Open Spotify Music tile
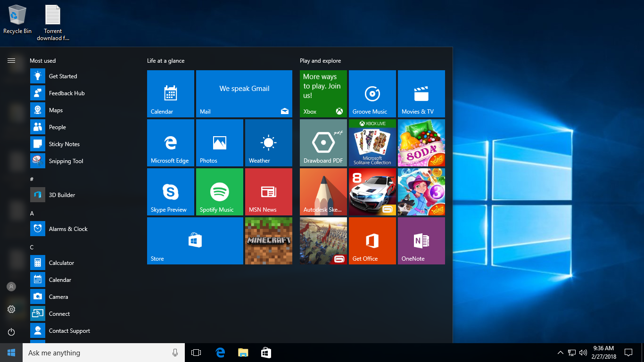The height and width of the screenshot is (362, 644). click(x=220, y=192)
